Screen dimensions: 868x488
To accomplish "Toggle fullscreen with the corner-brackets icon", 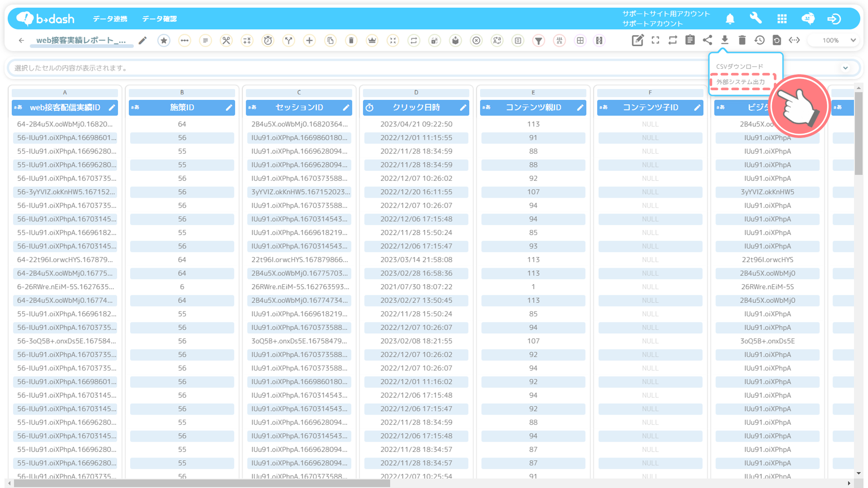I will pos(655,40).
